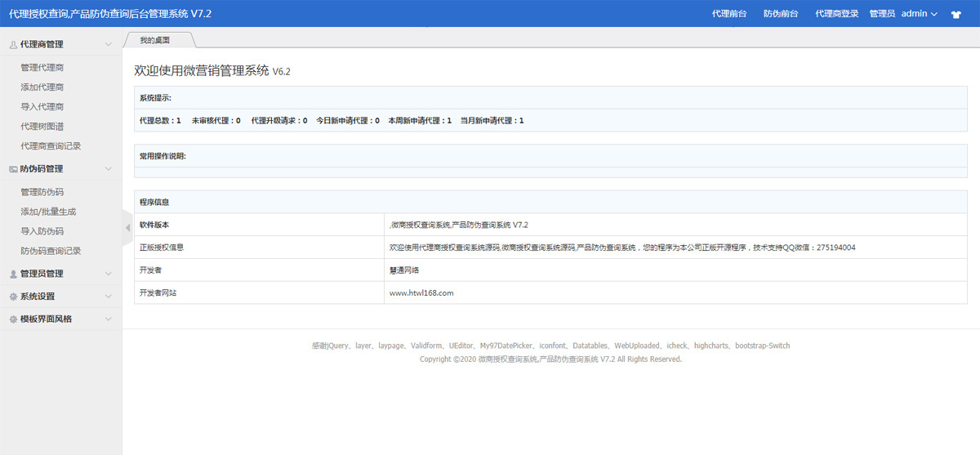
Task: Open 管理代理商 in the sidebar
Action: pyautogui.click(x=42, y=68)
